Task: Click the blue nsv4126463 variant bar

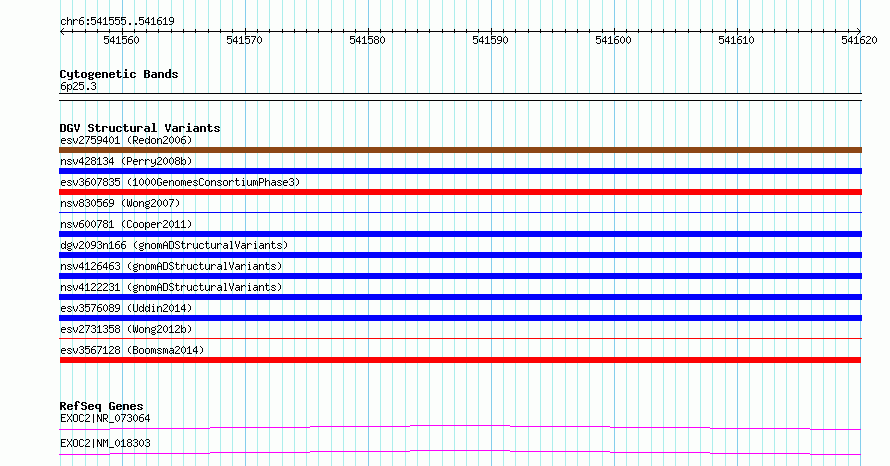Action: (x=460, y=276)
